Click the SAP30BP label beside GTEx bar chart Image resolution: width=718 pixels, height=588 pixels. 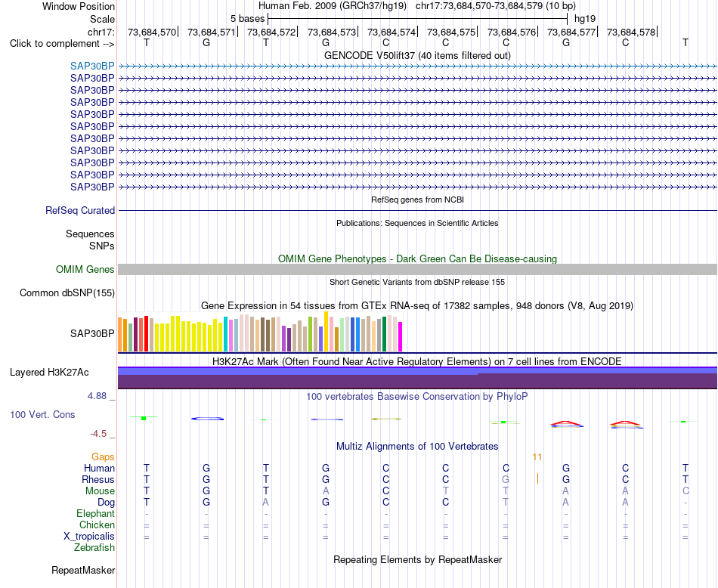coord(92,333)
